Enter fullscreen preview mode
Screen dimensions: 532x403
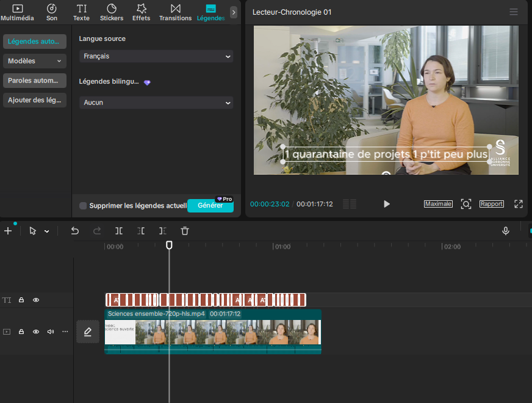pos(518,204)
